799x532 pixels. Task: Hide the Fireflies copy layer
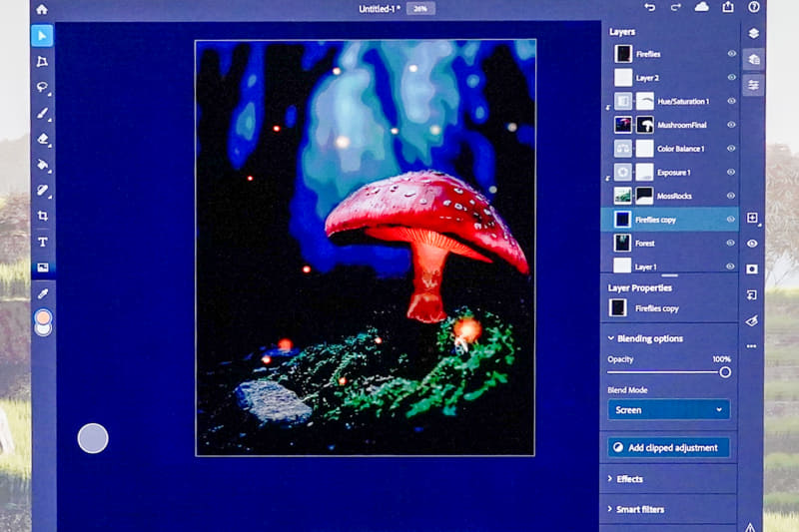pyautogui.click(x=731, y=220)
